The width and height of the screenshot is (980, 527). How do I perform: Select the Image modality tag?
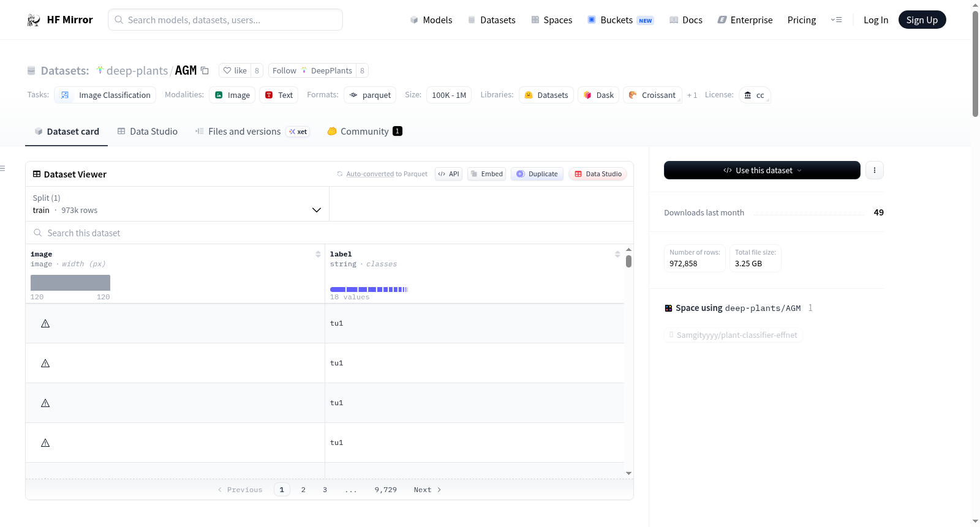tap(232, 95)
